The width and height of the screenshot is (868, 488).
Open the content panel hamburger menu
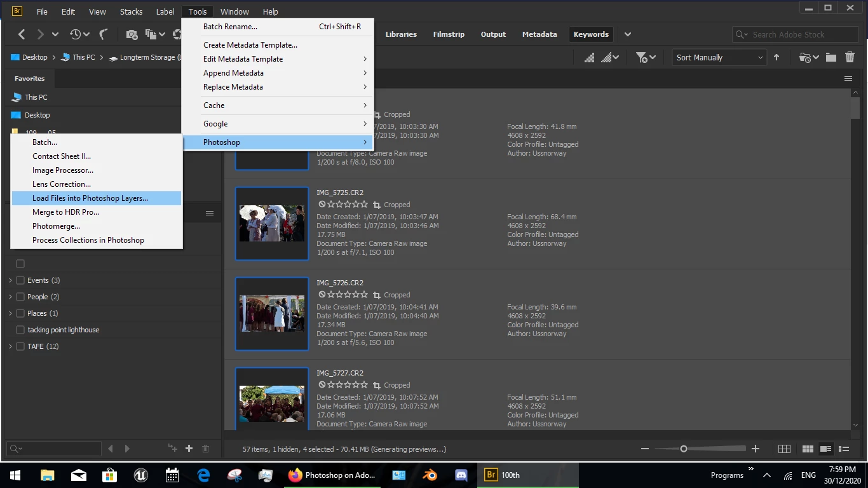click(848, 79)
